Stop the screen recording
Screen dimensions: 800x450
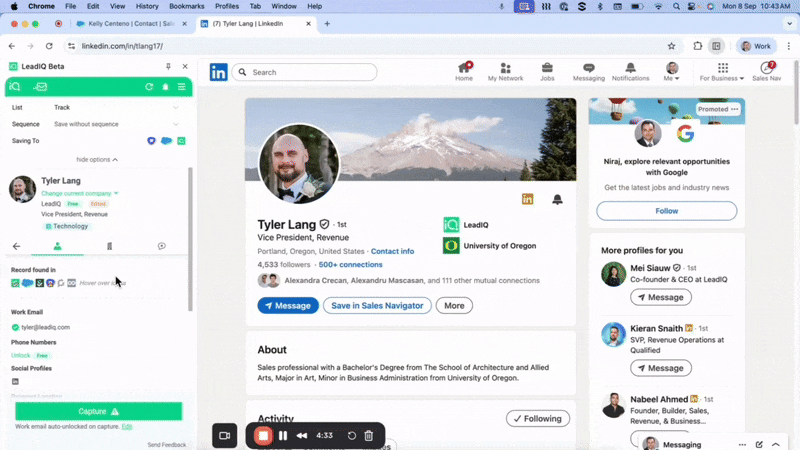pos(263,436)
